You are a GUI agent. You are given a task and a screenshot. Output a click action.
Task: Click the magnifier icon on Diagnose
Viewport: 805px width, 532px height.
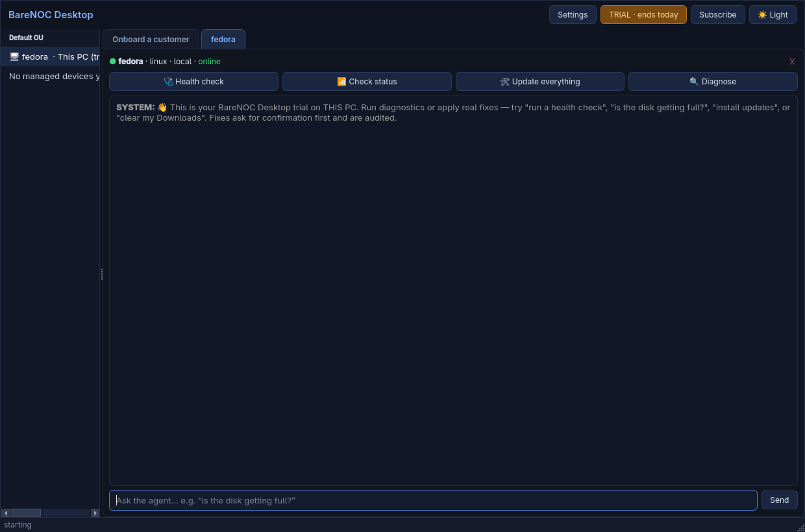(x=694, y=82)
